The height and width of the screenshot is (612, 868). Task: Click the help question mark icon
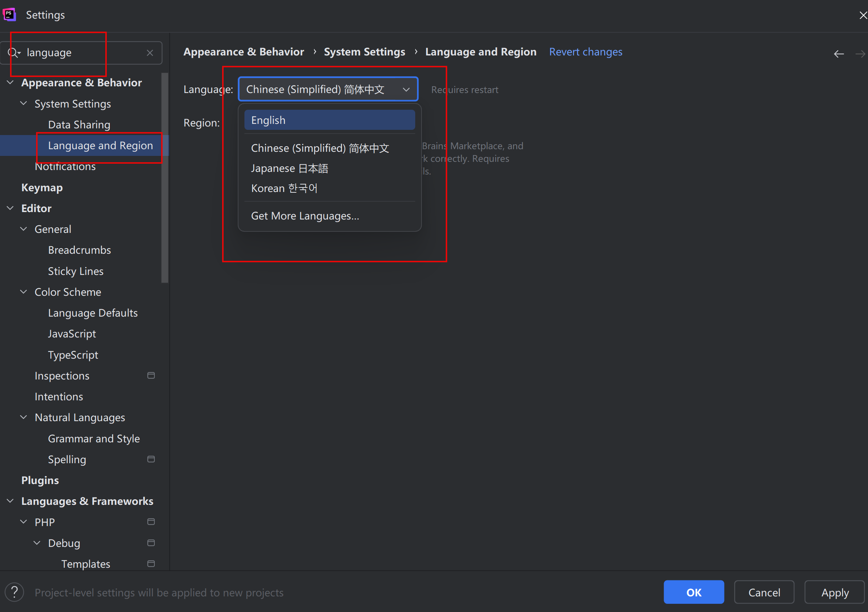pyautogui.click(x=15, y=592)
